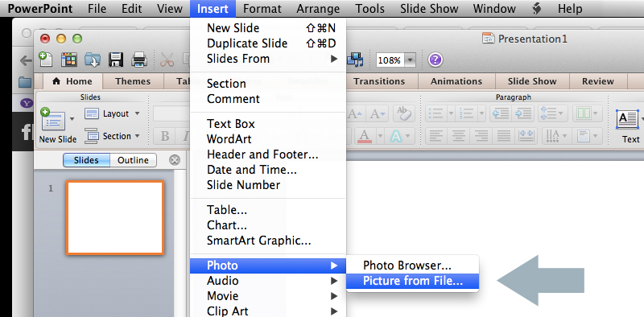Toggle Bold formatting button

pos(165,136)
